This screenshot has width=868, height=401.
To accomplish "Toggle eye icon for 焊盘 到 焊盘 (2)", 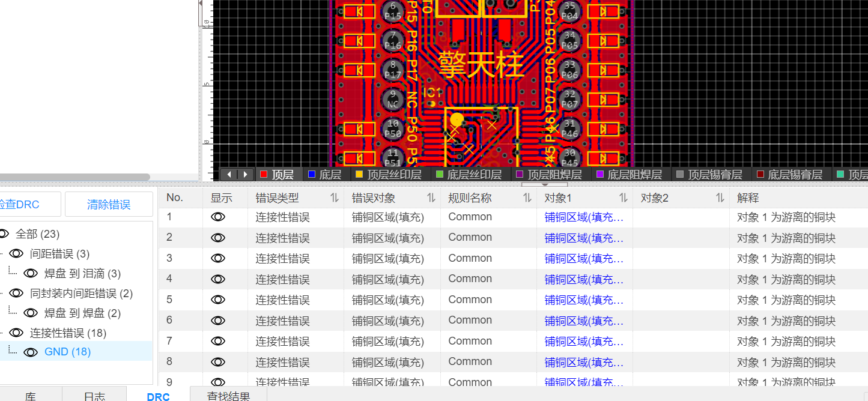I will tap(31, 313).
